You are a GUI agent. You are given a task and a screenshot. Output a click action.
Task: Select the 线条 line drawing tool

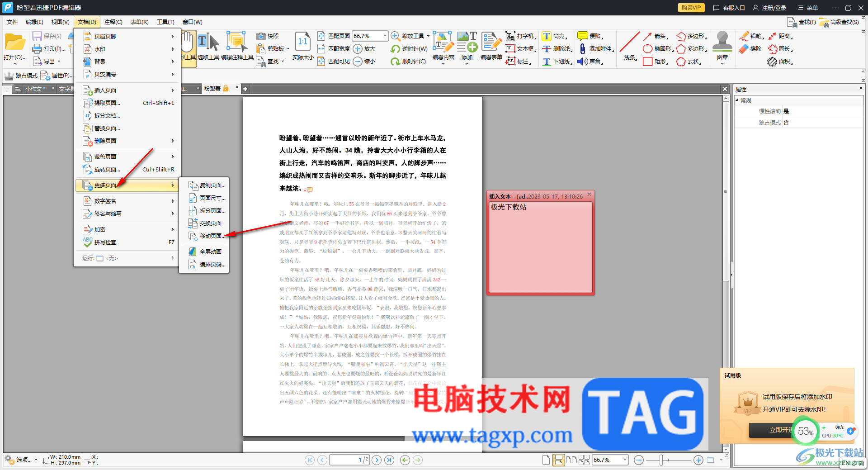(630, 47)
